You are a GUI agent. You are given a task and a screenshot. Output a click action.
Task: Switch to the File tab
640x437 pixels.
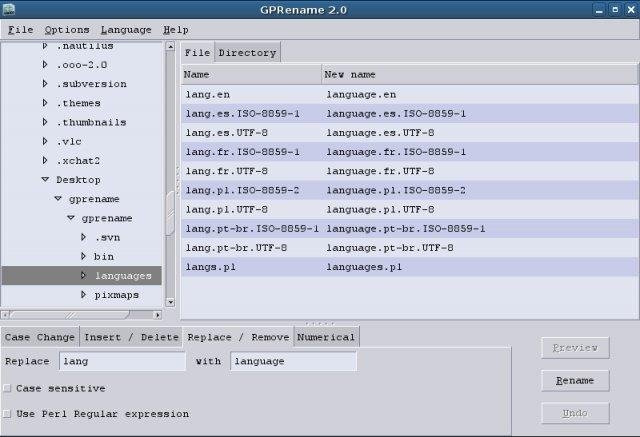198,53
